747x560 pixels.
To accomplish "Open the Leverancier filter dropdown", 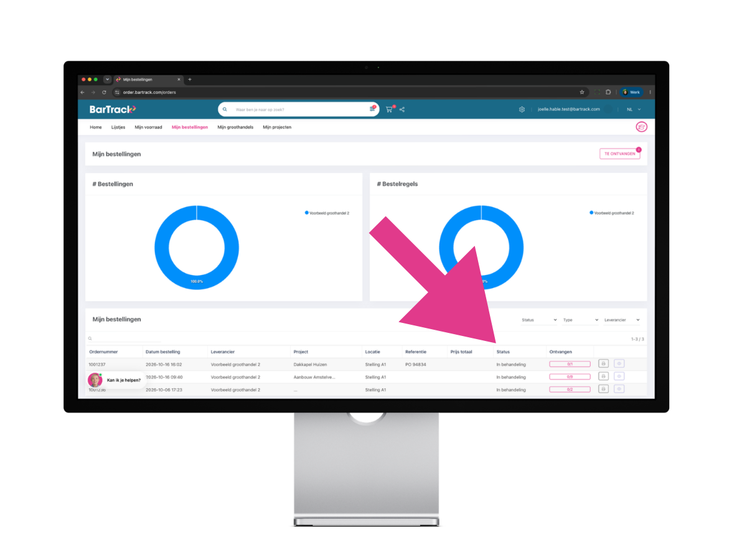I will [622, 320].
